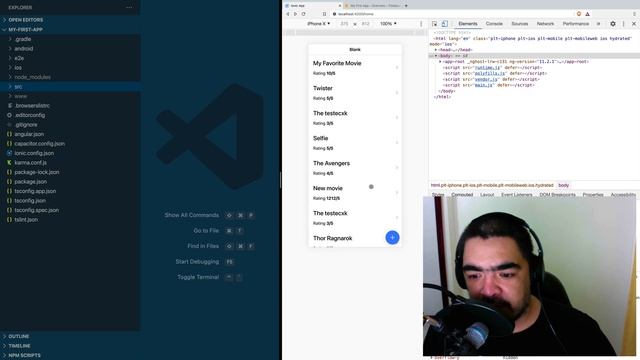Open My Favorite Movie list item
This screenshot has height=360, width=640.
click(355, 68)
